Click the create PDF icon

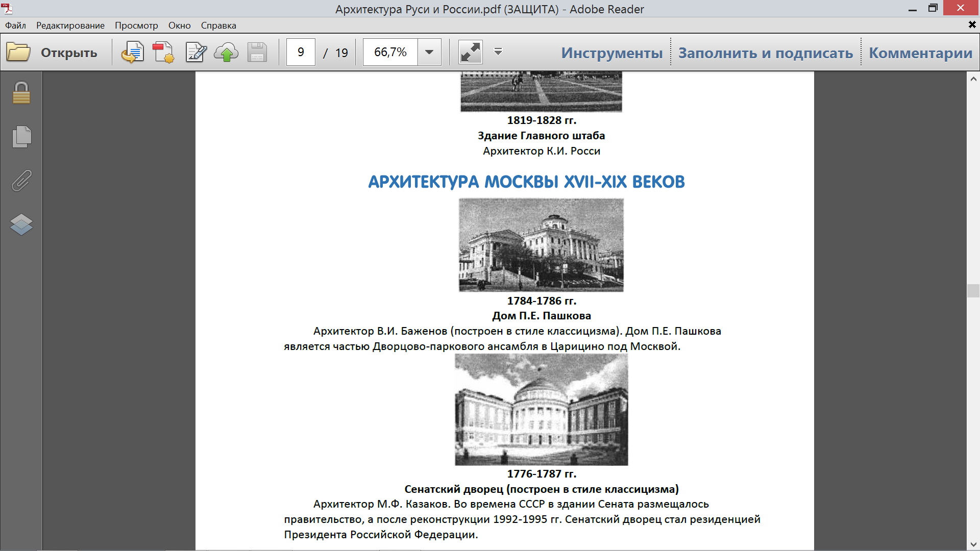point(163,52)
